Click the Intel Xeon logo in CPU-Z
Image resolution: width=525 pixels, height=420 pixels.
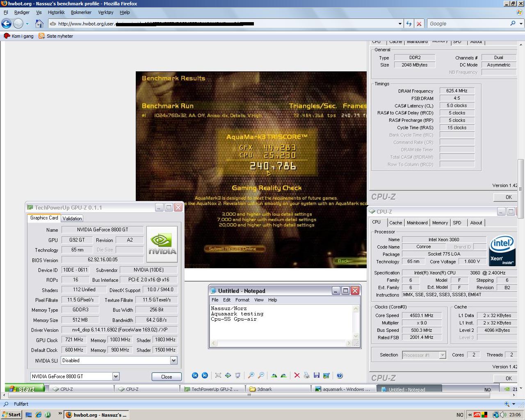(x=502, y=250)
